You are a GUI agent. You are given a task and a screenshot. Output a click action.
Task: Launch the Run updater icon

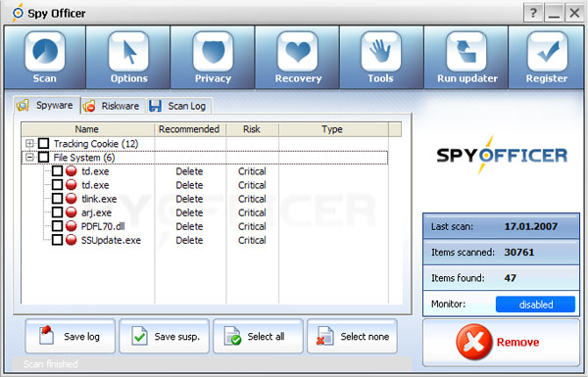point(466,51)
